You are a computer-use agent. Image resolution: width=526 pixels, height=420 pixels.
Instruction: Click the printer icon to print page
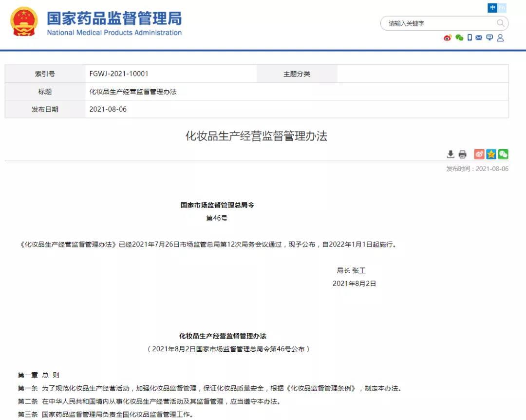tap(462, 154)
